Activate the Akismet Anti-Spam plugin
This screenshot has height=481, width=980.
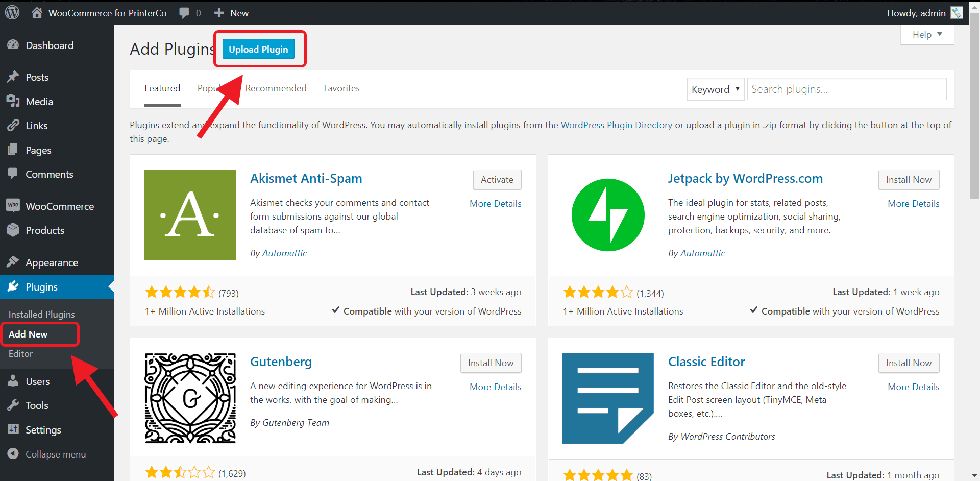click(497, 180)
